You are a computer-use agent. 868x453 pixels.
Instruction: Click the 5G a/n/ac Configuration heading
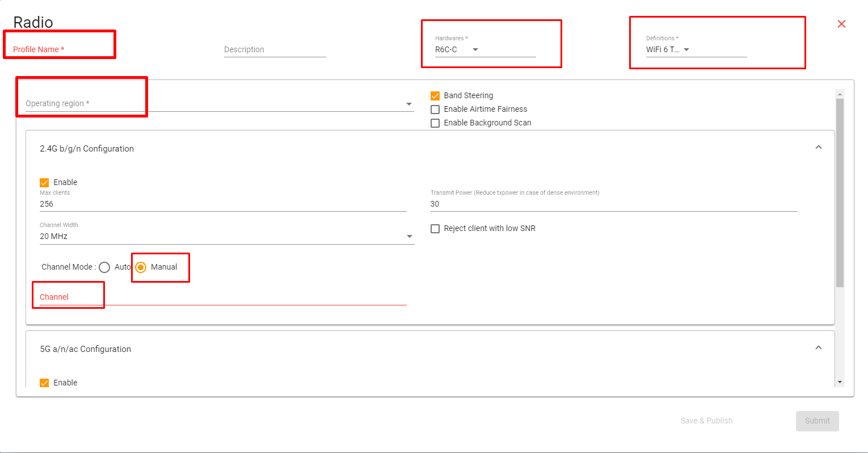[x=85, y=349]
